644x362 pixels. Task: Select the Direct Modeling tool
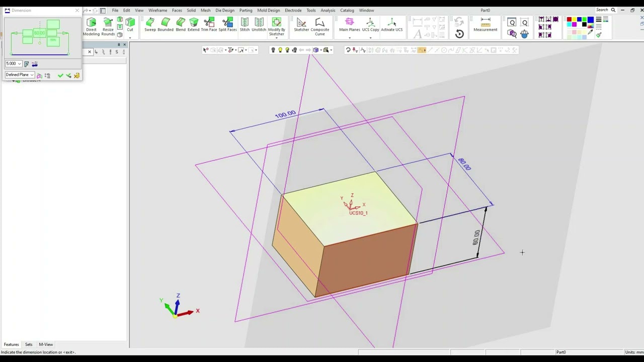tap(91, 27)
